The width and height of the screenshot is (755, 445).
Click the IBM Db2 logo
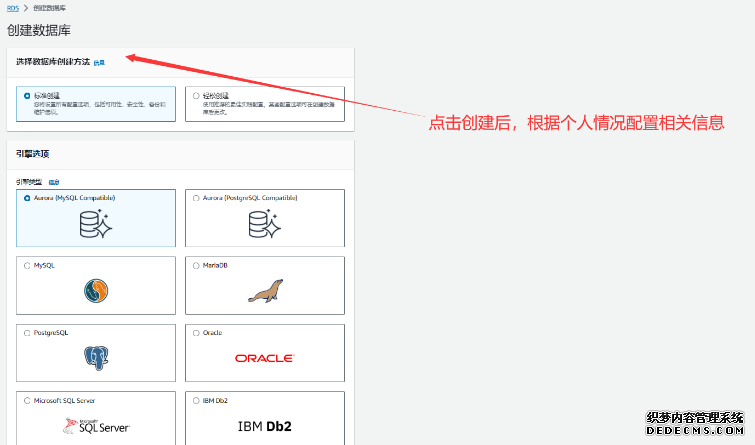click(x=264, y=426)
